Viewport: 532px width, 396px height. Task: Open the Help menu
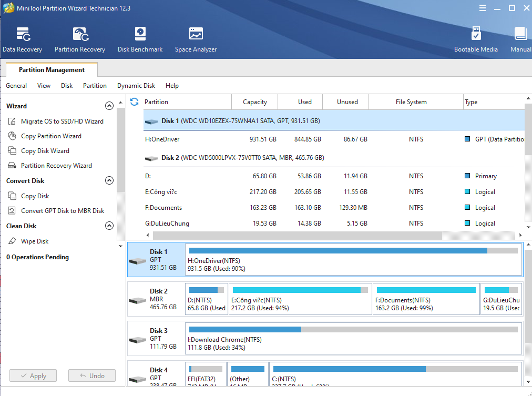click(172, 86)
